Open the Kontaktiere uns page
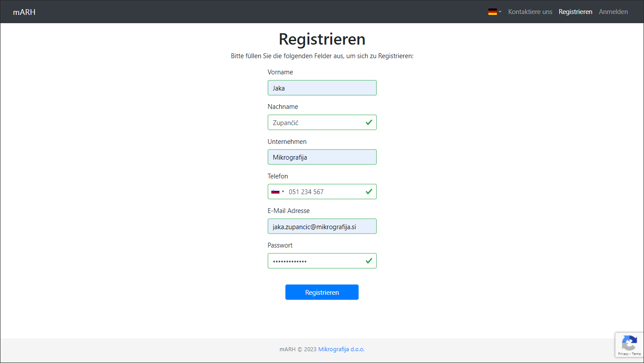 tap(530, 12)
